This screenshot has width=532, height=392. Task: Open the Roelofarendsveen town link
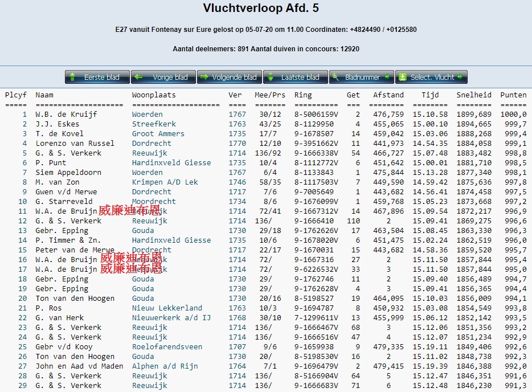point(167,347)
